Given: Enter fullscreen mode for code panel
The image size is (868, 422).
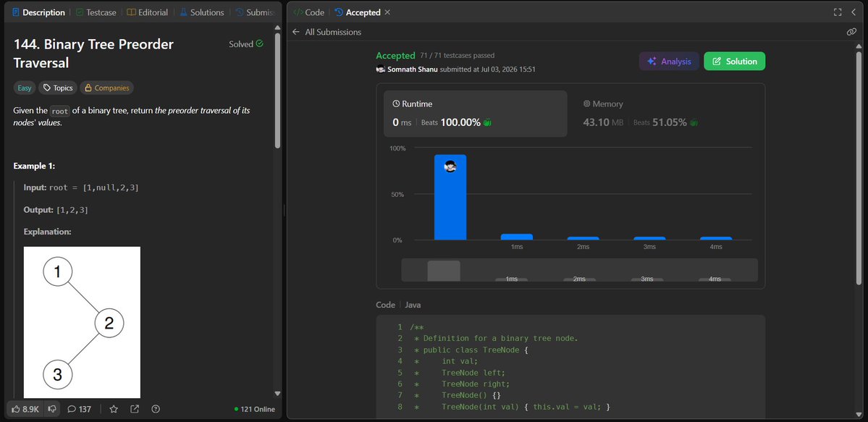Looking at the screenshot, I should coord(838,12).
